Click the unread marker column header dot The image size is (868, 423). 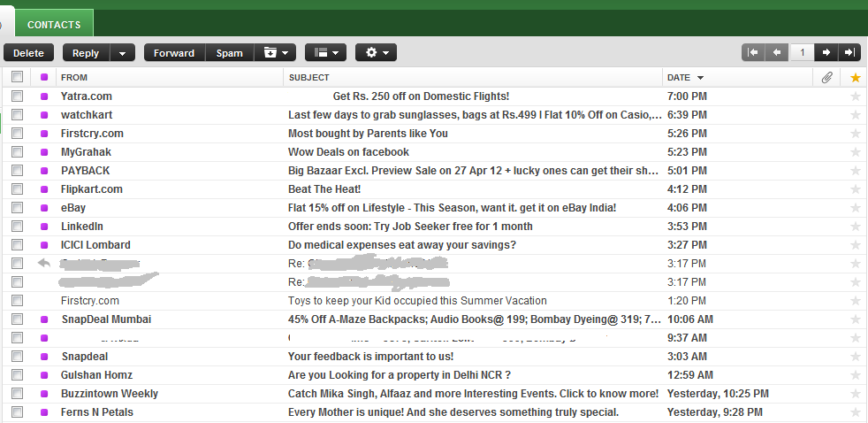[x=44, y=77]
